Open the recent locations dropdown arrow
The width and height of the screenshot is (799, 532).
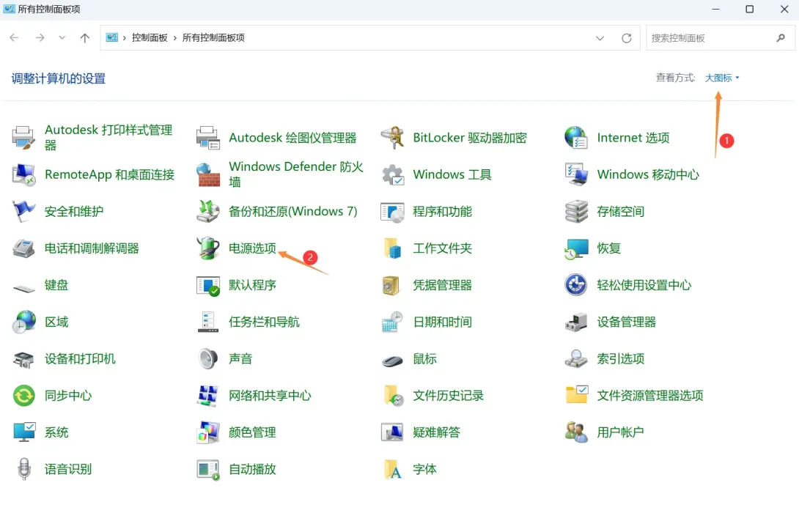[x=62, y=37]
